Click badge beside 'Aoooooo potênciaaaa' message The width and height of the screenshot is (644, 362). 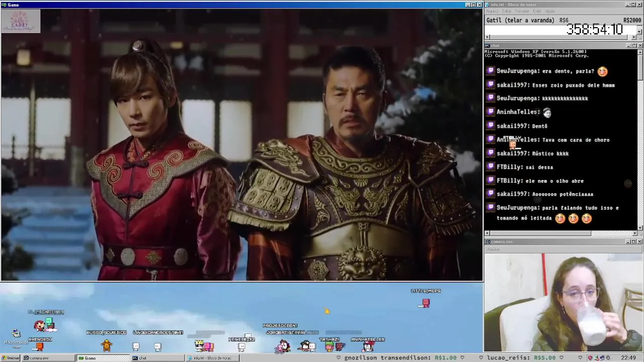(491, 194)
